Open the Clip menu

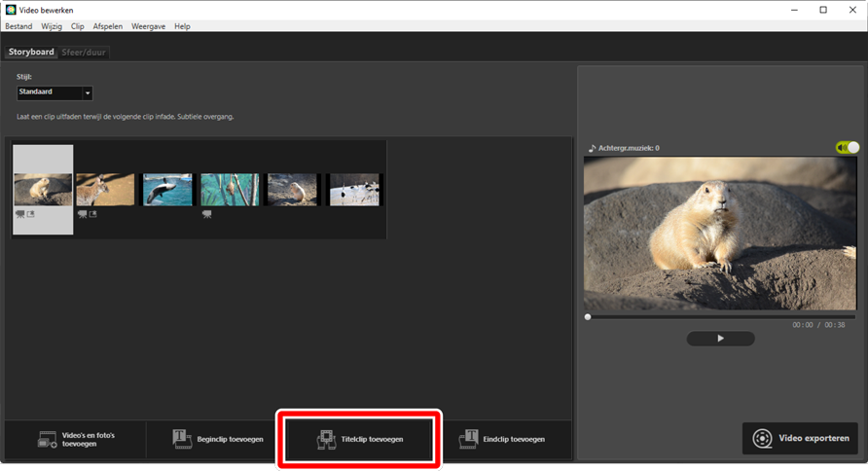[x=78, y=26]
